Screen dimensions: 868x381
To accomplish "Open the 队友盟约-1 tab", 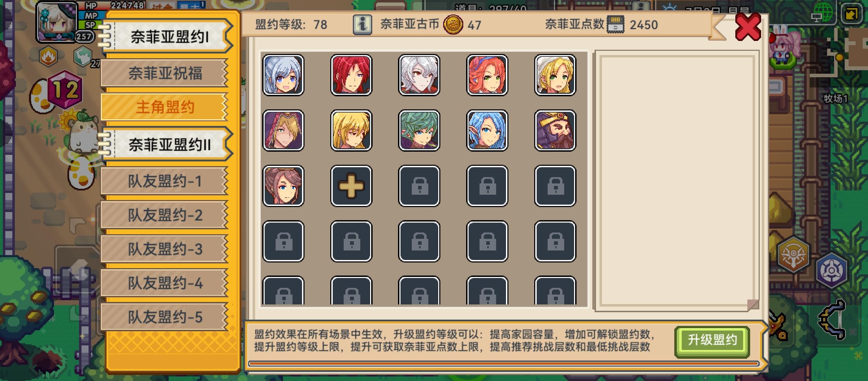I will (165, 181).
